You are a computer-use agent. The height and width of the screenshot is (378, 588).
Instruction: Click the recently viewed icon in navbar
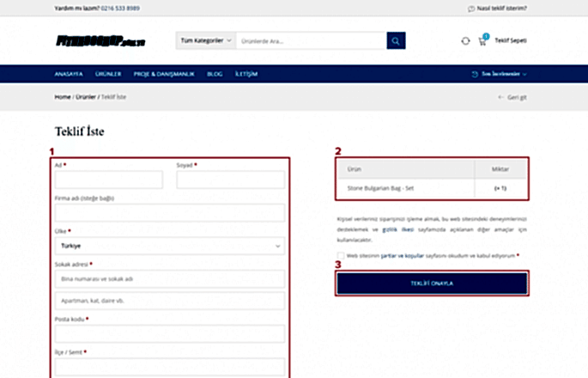click(475, 74)
